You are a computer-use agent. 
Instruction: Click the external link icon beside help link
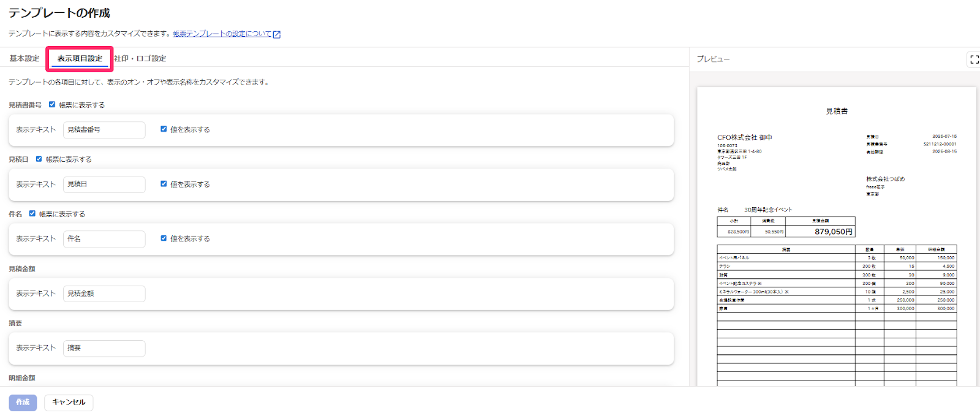click(277, 34)
